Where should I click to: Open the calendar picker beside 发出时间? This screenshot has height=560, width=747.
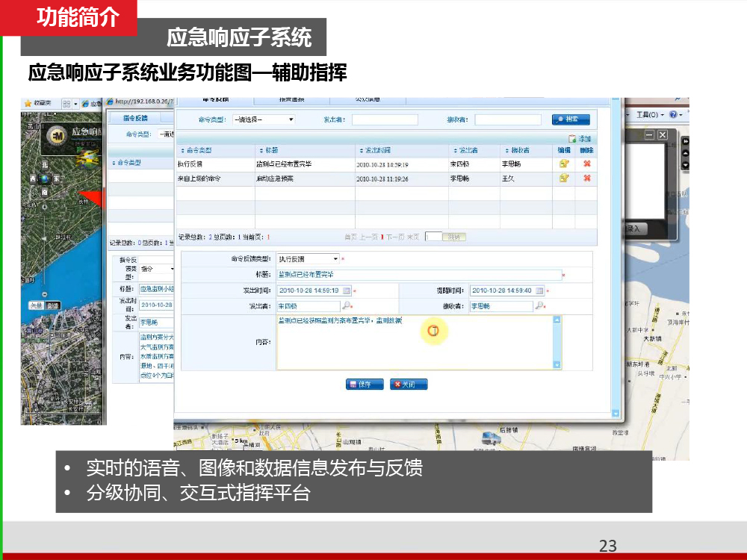(347, 290)
